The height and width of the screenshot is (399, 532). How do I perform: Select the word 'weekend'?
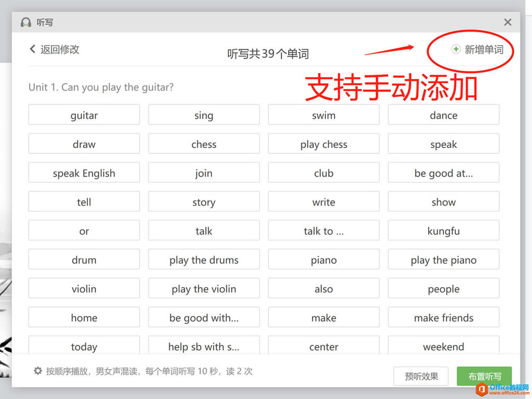coord(444,345)
